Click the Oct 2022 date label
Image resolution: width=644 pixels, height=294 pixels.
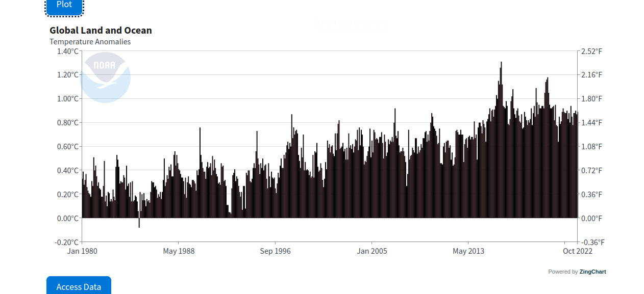tap(577, 251)
